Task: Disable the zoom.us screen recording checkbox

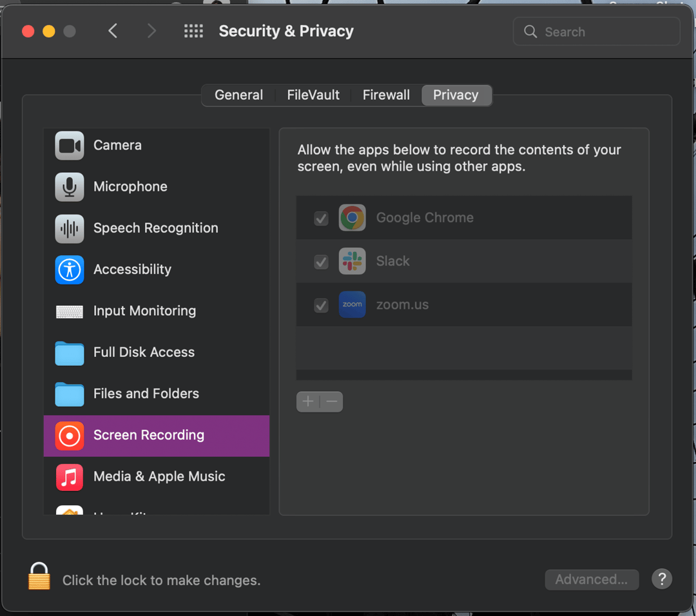Action: [321, 305]
